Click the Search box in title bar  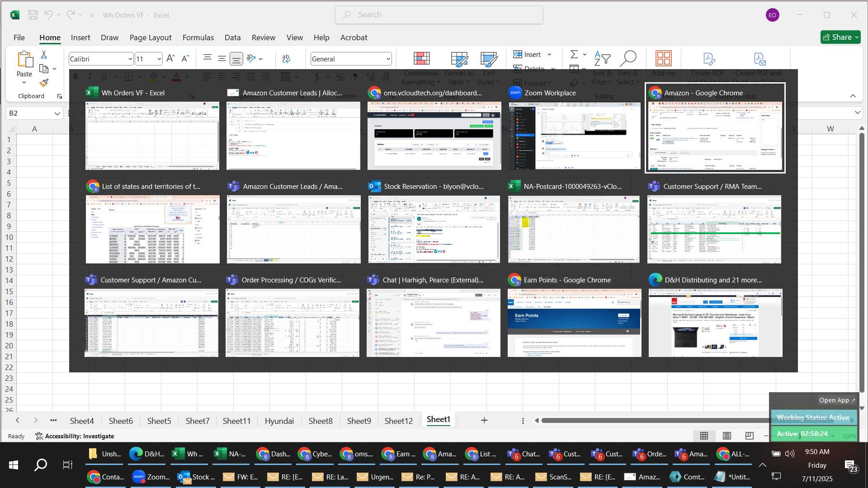[439, 15]
